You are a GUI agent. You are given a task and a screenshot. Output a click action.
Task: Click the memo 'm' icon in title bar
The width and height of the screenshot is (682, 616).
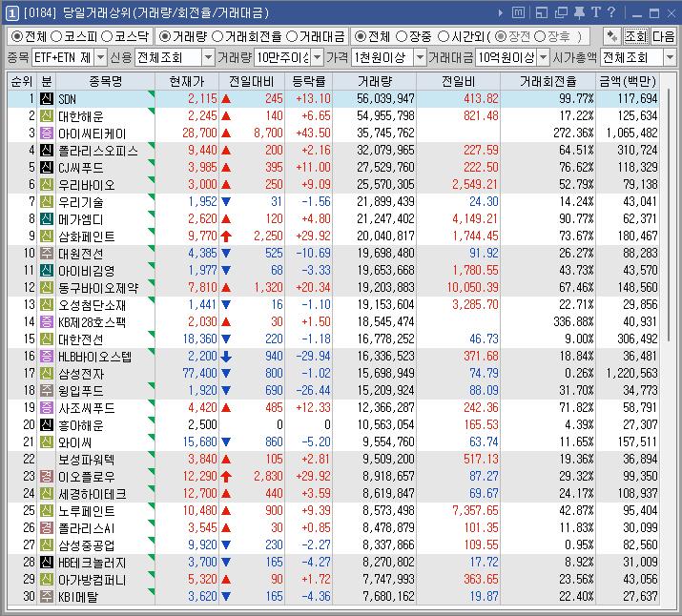pos(518,12)
